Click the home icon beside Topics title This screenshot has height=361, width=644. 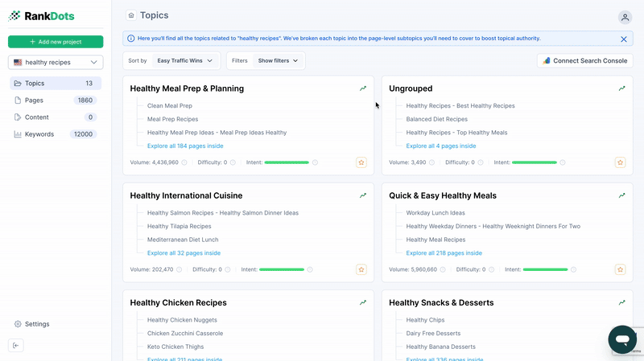click(x=131, y=15)
